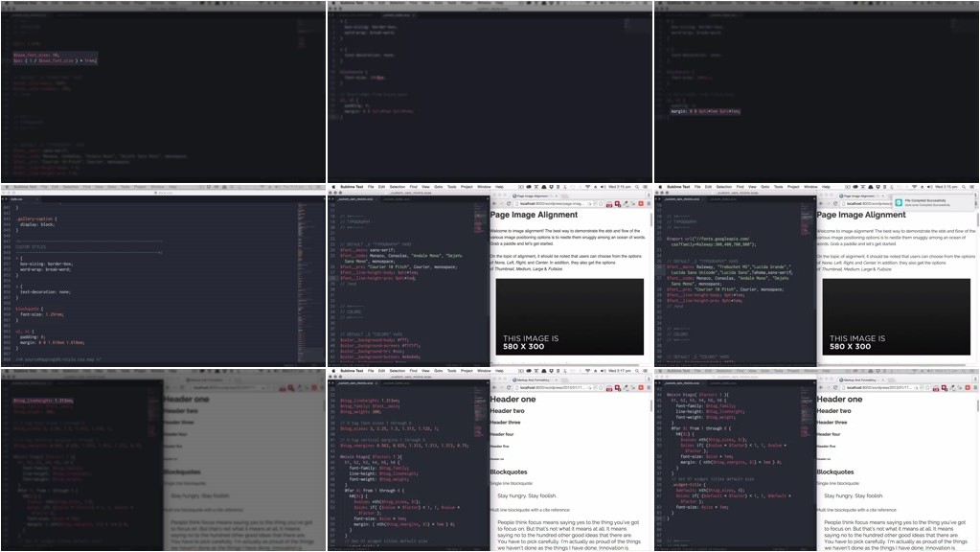Open Selection menu in the compile-notification frame

point(724,186)
